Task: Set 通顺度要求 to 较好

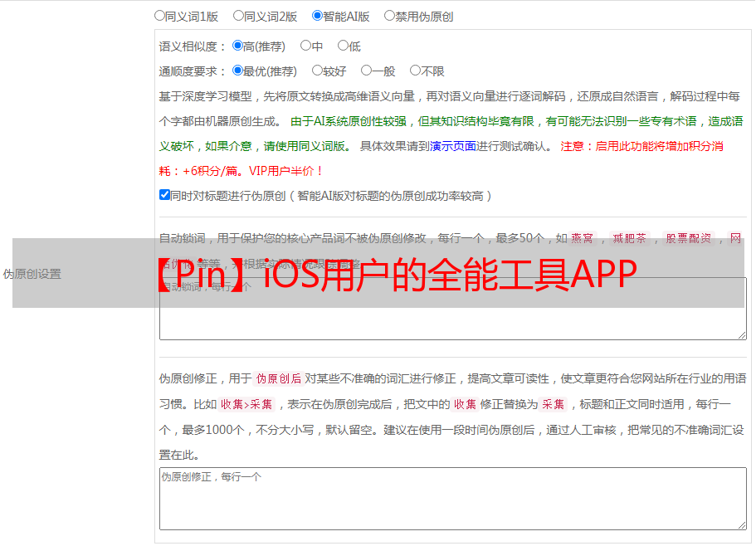Action: point(317,71)
